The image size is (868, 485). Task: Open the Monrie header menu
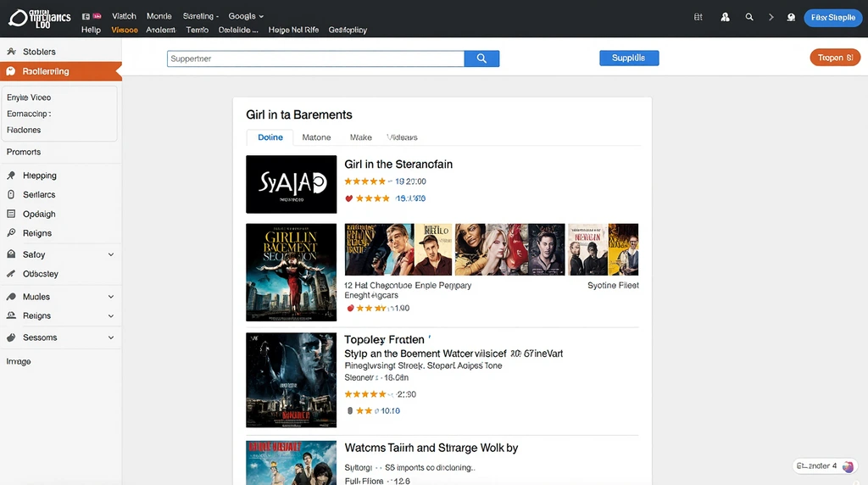tap(159, 17)
